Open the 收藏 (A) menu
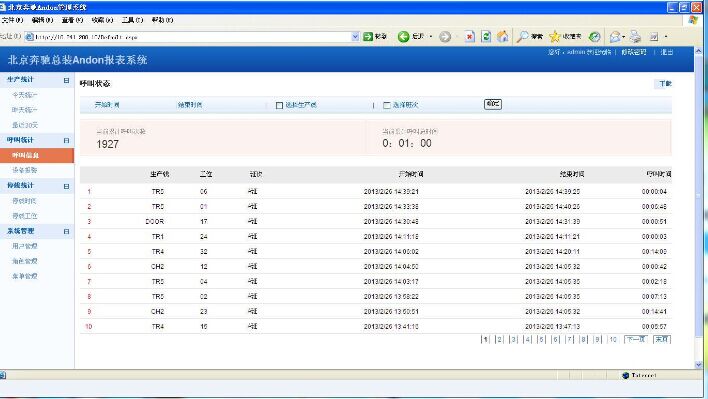Screen dimensions: 708x399 (102, 20)
